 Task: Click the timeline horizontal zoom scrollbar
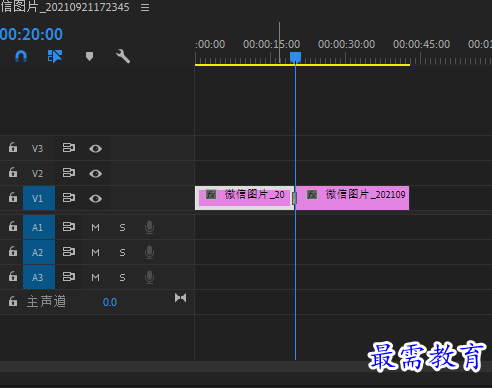coord(246,366)
